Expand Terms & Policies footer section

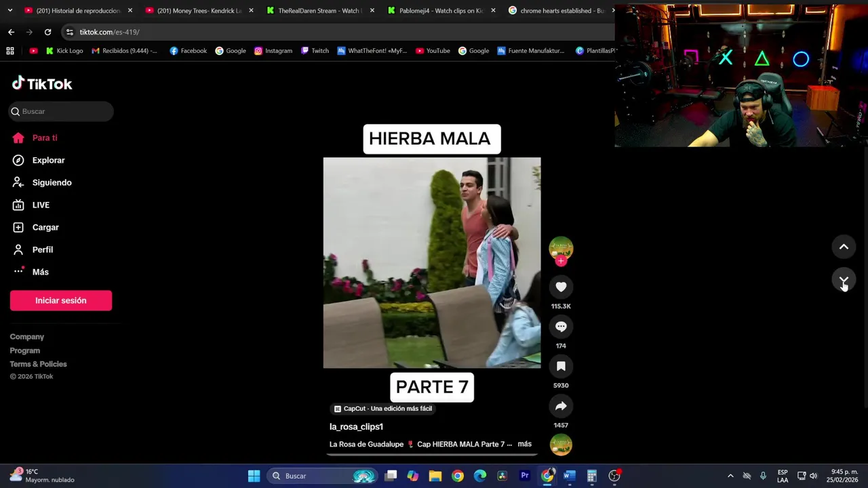coord(38,364)
